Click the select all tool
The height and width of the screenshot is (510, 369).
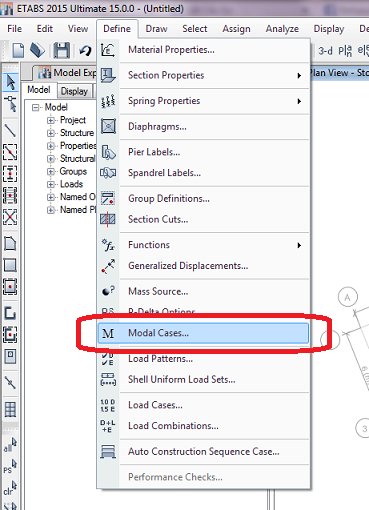click(10, 445)
